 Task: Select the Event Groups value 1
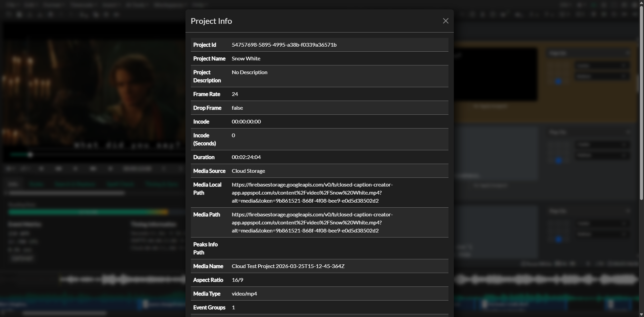coord(233,307)
